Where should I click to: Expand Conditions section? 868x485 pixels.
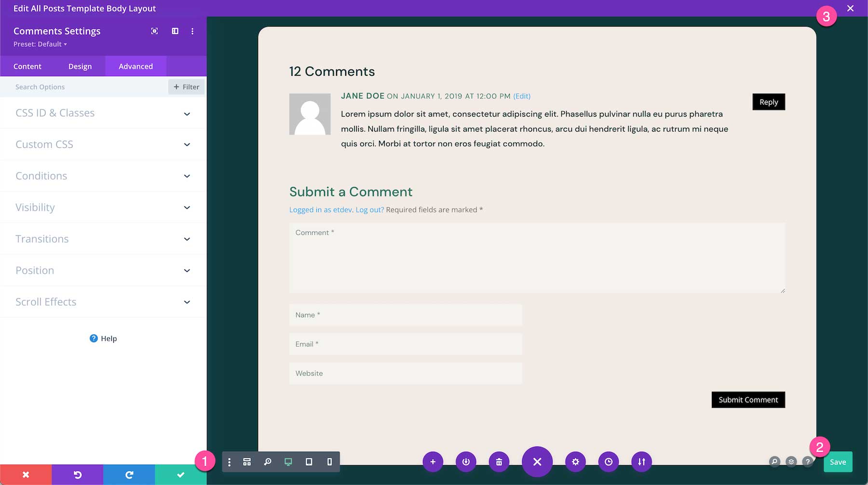[103, 176]
